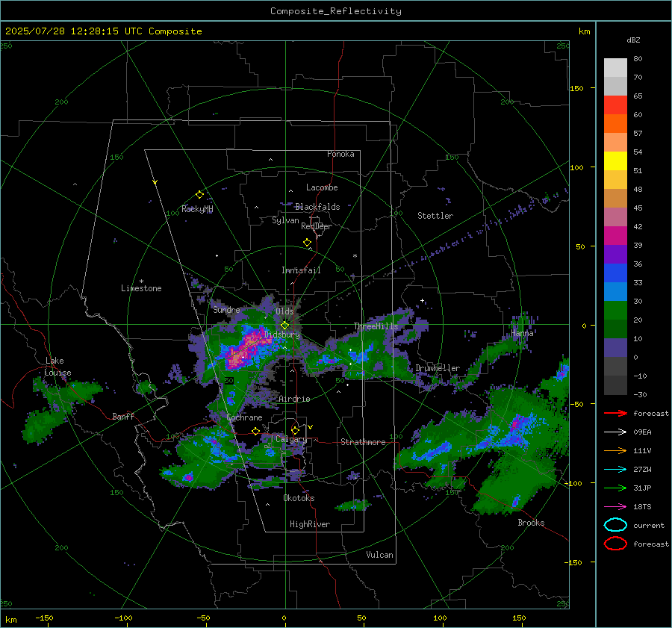The width and height of the screenshot is (672, 628).
Task: Click the RockyMH label
Action: click(x=197, y=209)
